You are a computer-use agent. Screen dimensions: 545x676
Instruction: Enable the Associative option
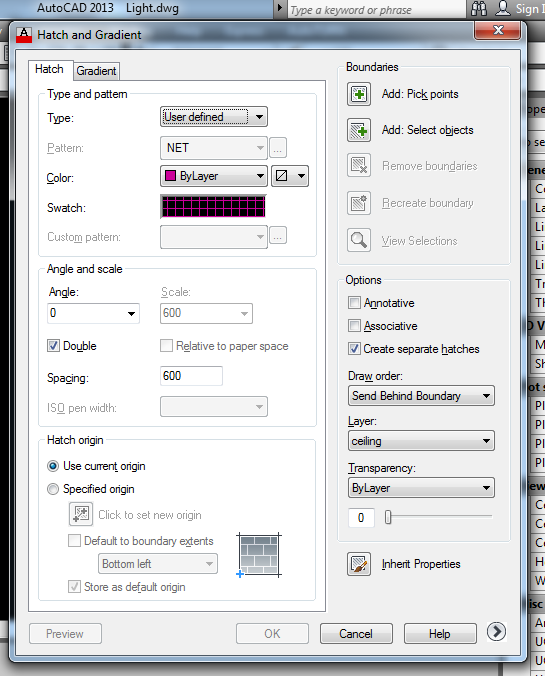[354, 325]
